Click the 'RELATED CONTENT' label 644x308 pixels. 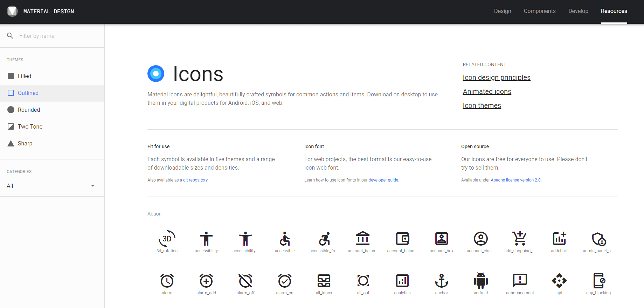click(484, 64)
